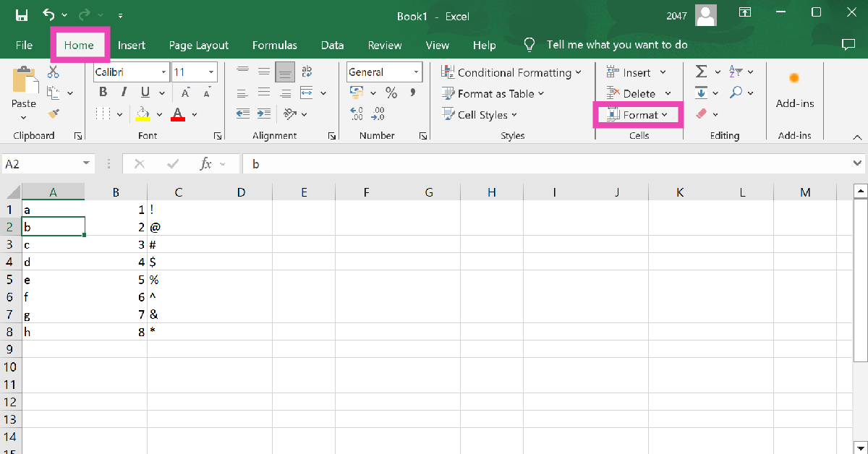Screen dimensions: 868x454
Task: Select the Clear (eraser) icon in Editing
Action: click(701, 113)
